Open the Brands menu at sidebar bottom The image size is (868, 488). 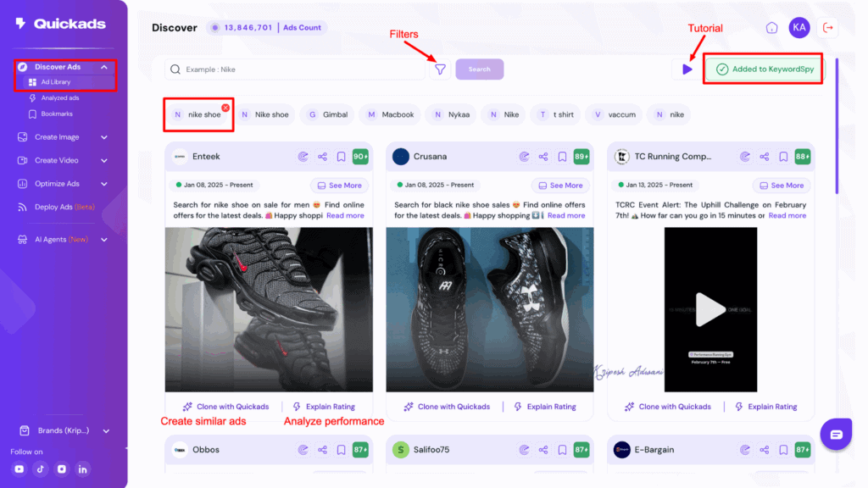click(x=56, y=430)
